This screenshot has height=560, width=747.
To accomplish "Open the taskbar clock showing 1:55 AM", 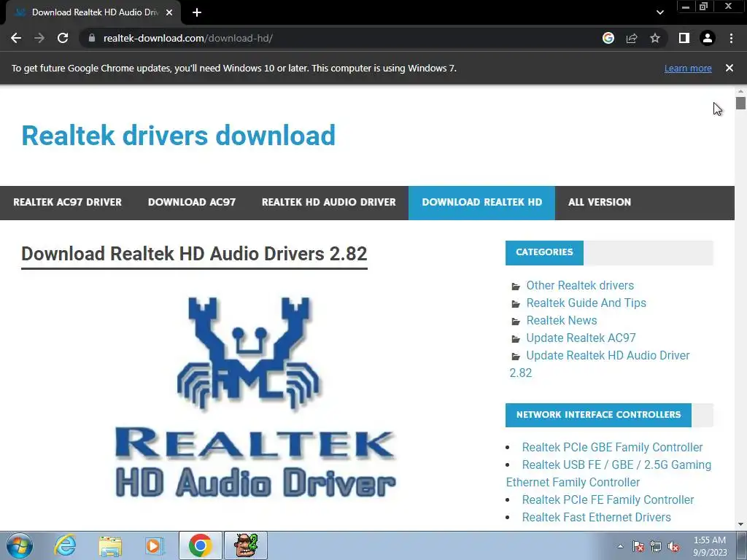I will pos(710,546).
